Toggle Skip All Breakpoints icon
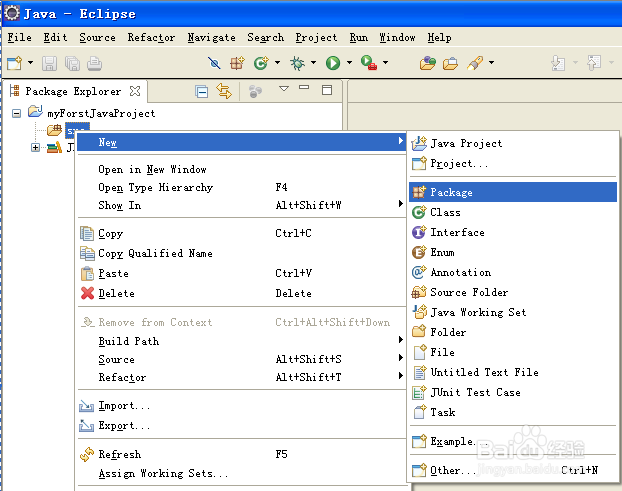This screenshot has height=491, width=622. tap(214, 63)
